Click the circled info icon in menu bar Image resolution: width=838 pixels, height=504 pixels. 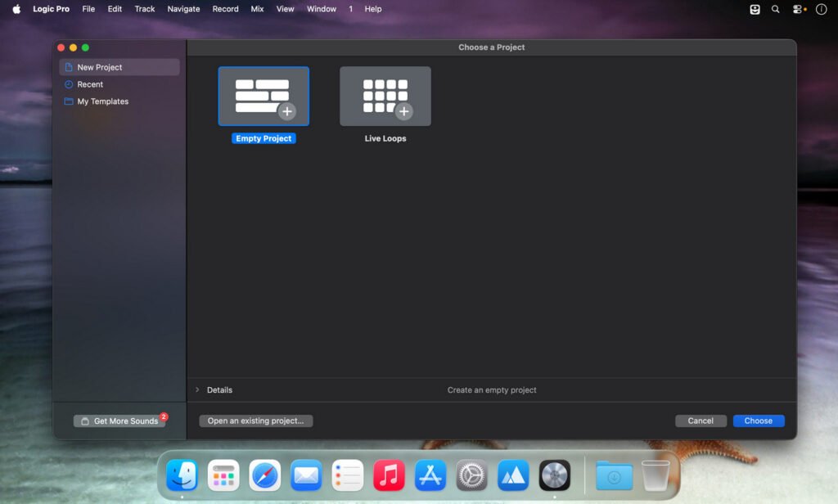(821, 9)
